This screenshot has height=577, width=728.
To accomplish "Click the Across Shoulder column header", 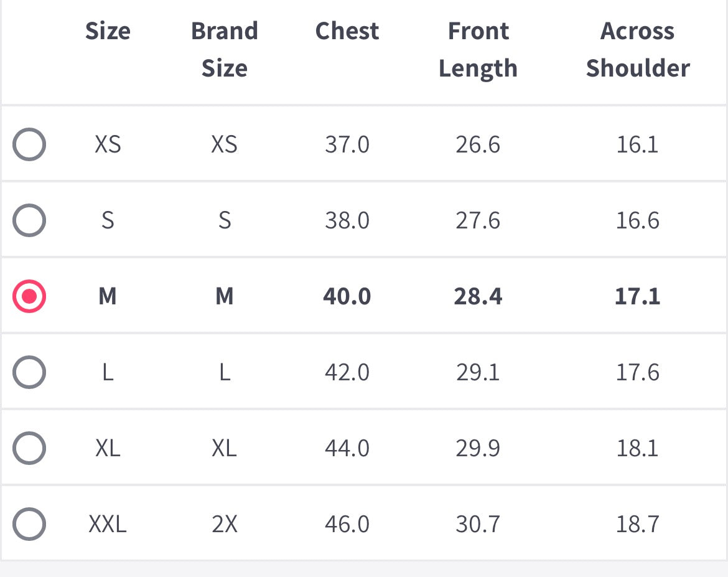I will (638, 49).
